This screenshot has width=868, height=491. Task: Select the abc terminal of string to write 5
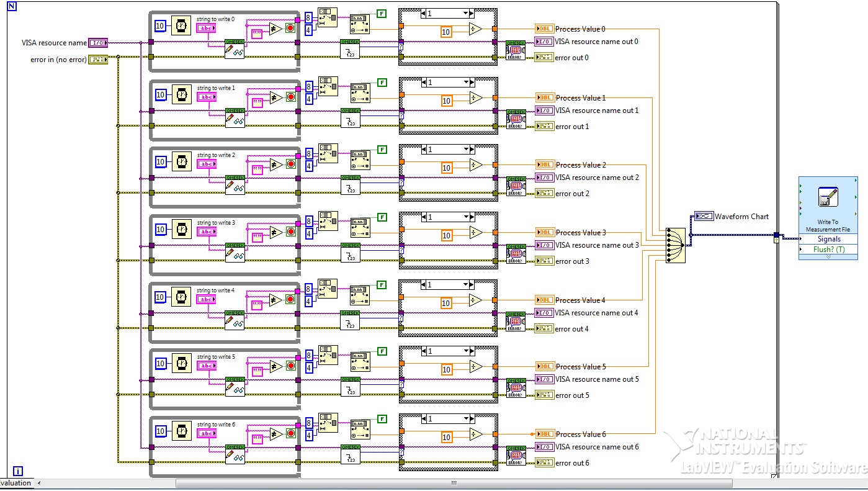tap(206, 366)
